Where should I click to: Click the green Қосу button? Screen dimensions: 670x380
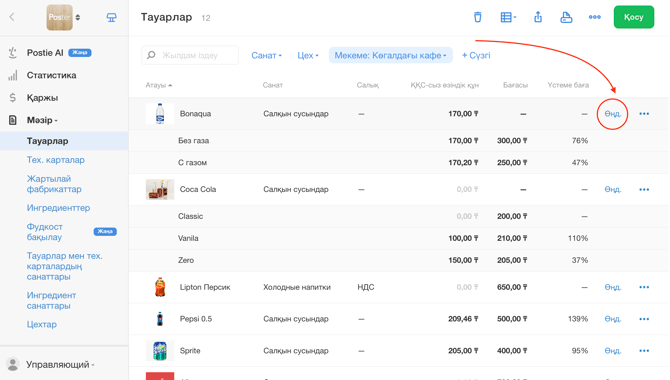(x=634, y=17)
